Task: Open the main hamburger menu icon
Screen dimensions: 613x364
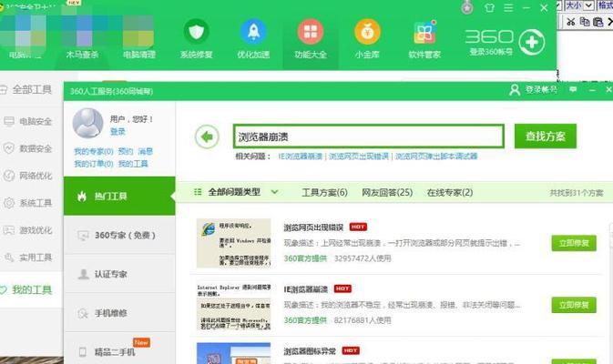Action: click(508, 7)
